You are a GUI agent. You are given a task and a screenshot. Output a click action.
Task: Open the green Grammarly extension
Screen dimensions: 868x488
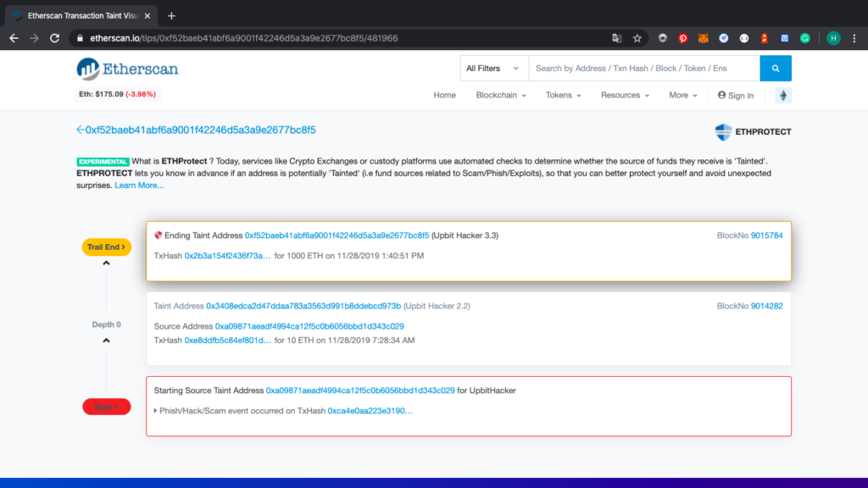[x=805, y=38]
